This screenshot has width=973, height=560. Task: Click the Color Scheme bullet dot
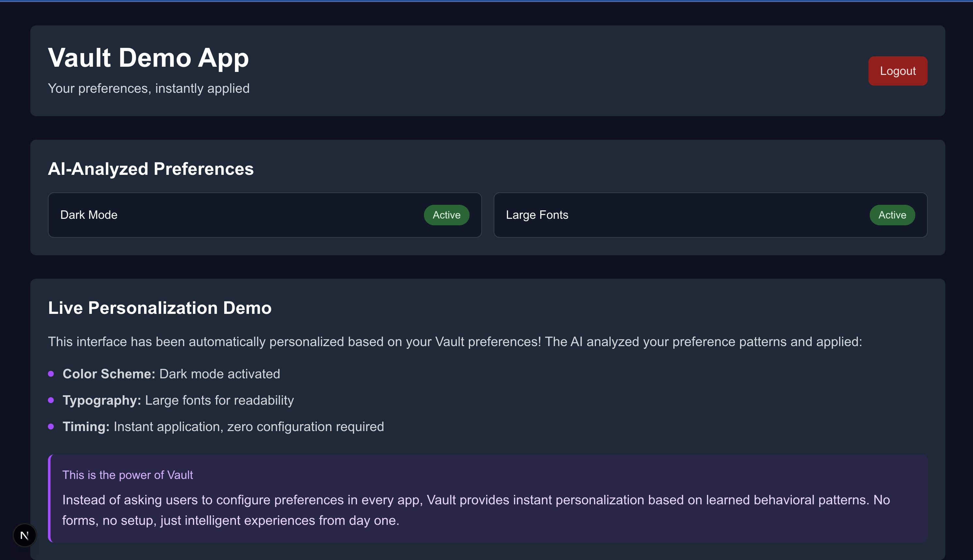coord(51,374)
